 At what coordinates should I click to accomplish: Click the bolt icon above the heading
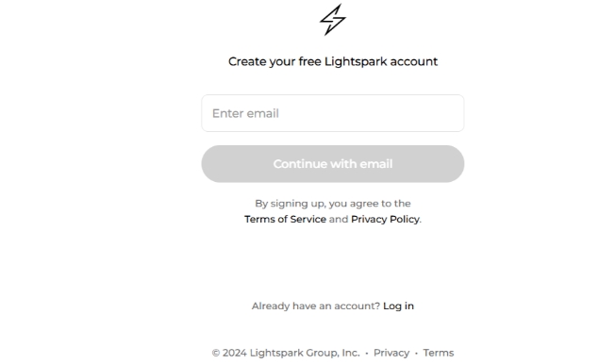pos(333,20)
